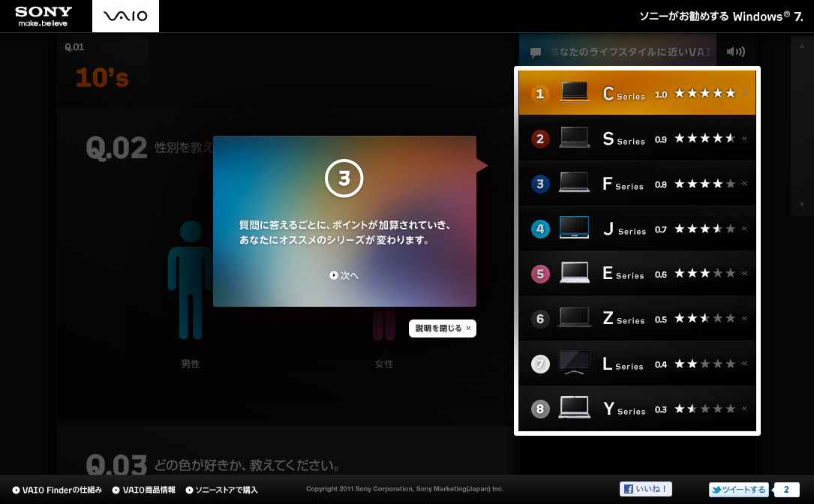Close the explanation with 説明を閉じる
The width and height of the screenshot is (814, 504).
443,328
